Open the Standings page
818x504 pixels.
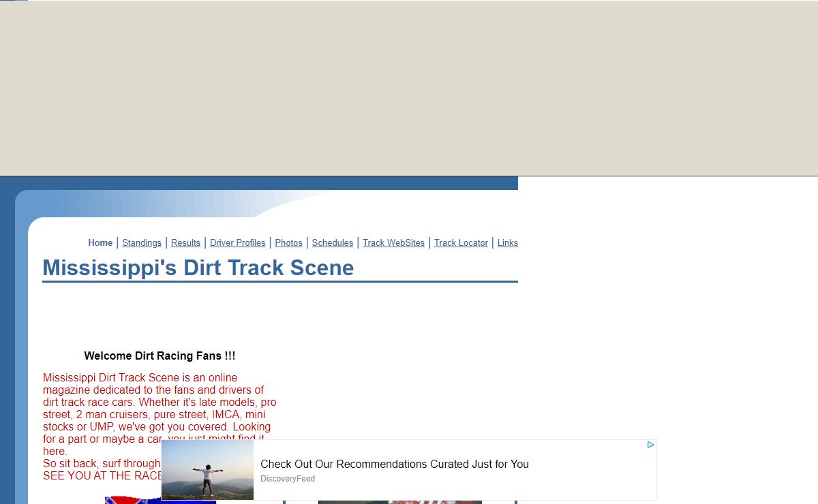(x=142, y=243)
